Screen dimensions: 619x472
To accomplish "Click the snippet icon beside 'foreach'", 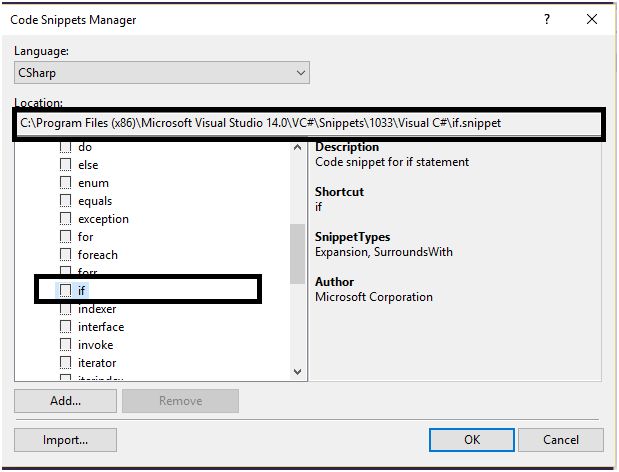I will point(66,255).
